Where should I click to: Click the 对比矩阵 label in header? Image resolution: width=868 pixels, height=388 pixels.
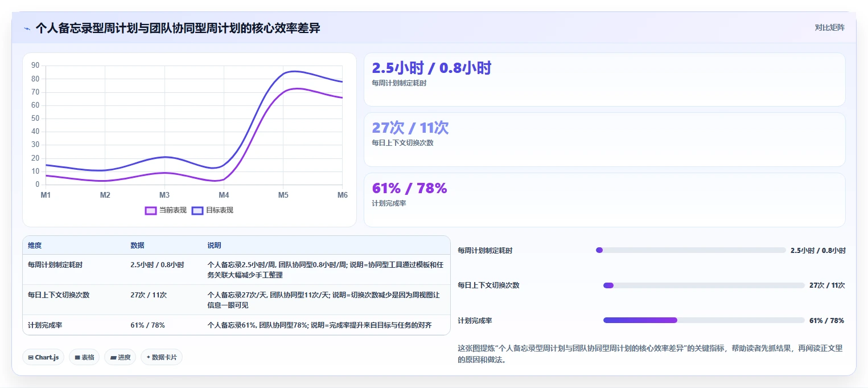tap(830, 27)
